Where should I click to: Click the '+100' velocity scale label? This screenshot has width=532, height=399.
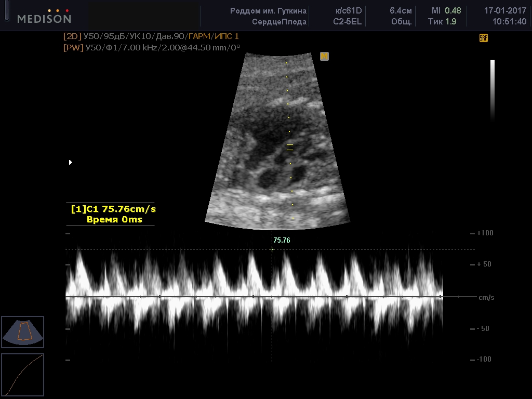[485, 233]
